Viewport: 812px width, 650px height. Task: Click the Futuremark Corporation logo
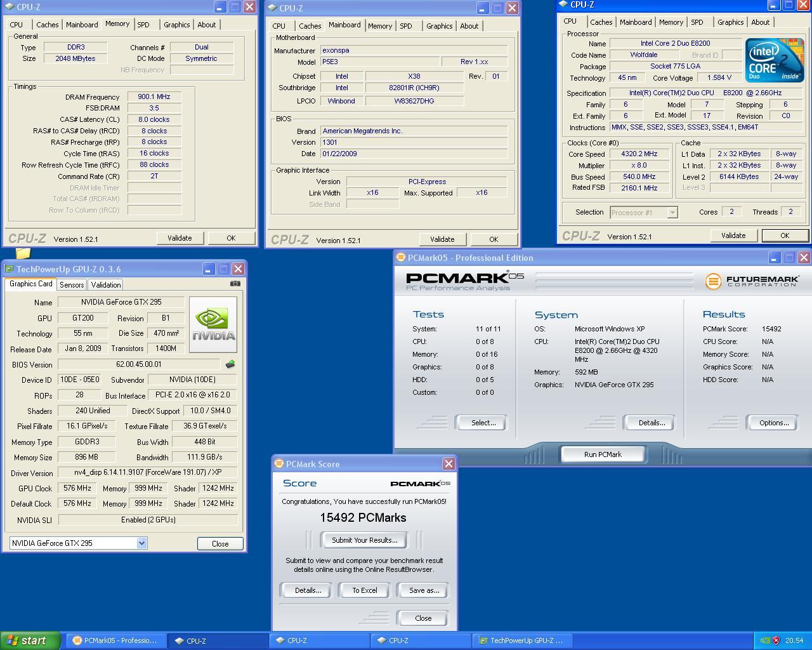(x=752, y=281)
